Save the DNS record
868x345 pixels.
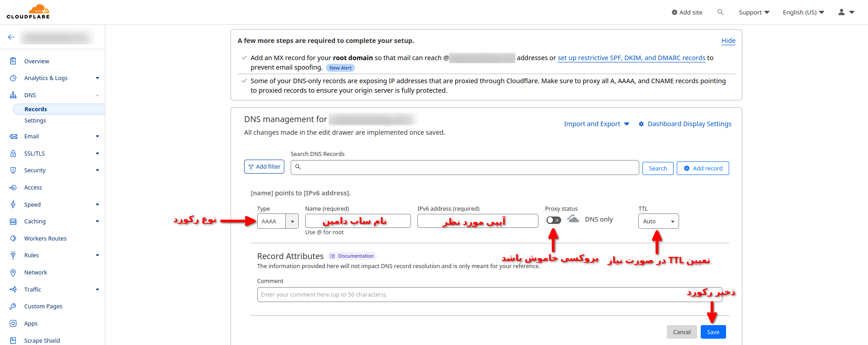pos(713,332)
